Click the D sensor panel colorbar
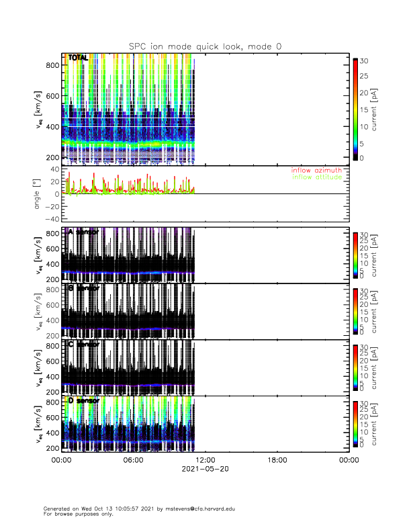Image resolution: width=411 pixels, height=532 pixels. [x=355, y=423]
